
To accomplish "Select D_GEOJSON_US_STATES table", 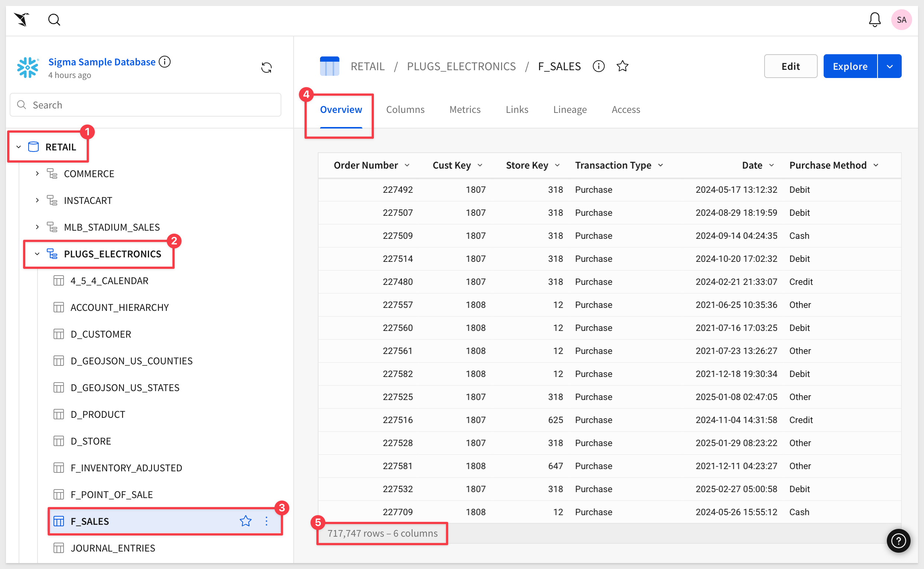I will click(125, 387).
